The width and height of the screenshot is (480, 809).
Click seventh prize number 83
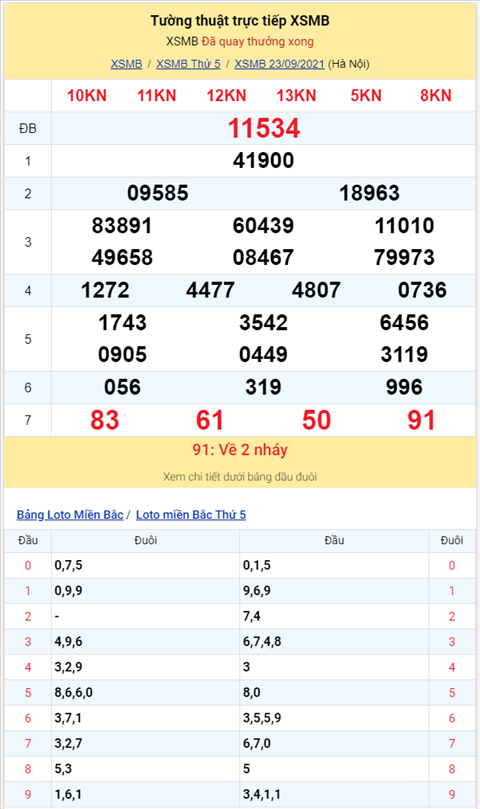pos(105,420)
